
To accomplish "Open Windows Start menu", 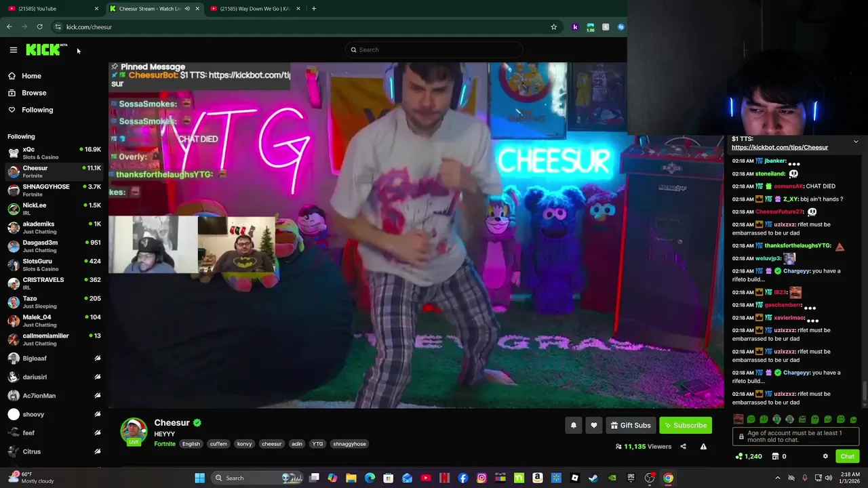I will [x=199, y=478].
